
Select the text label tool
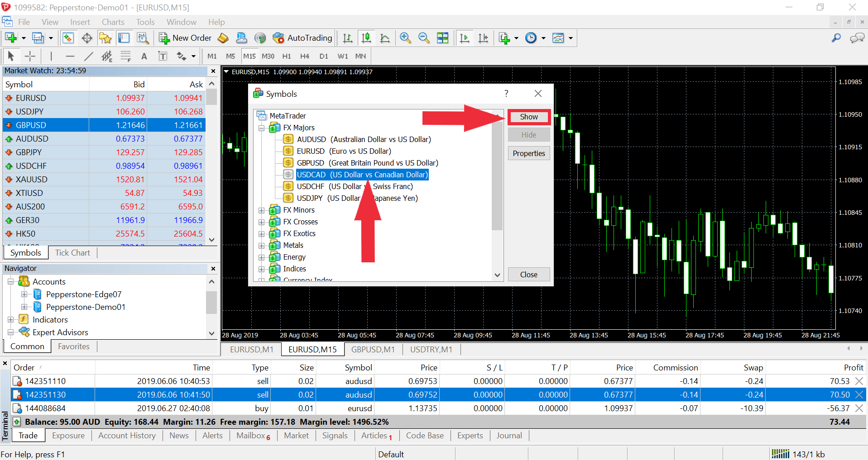144,56
